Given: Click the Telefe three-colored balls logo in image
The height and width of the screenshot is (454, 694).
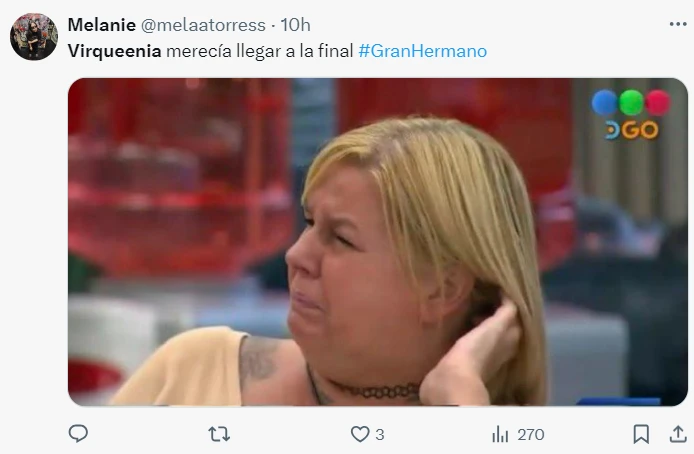Looking at the screenshot, I should click(631, 103).
